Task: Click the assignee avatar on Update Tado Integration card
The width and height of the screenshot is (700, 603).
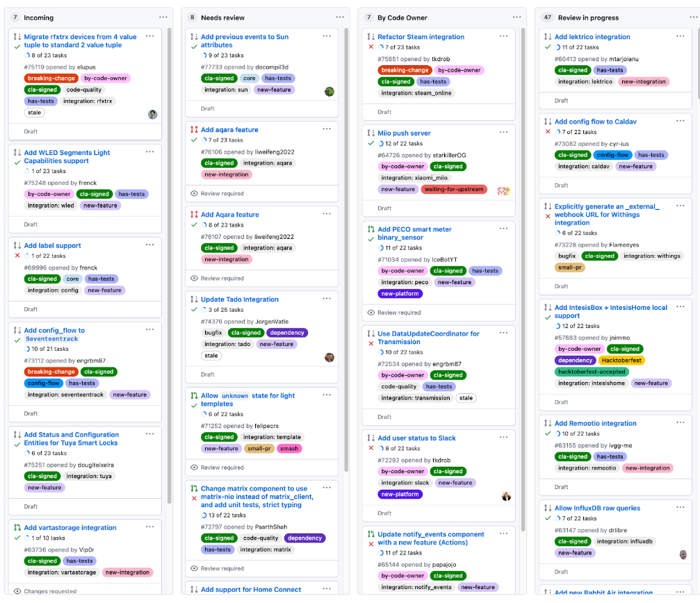Action: coord(329,357)
